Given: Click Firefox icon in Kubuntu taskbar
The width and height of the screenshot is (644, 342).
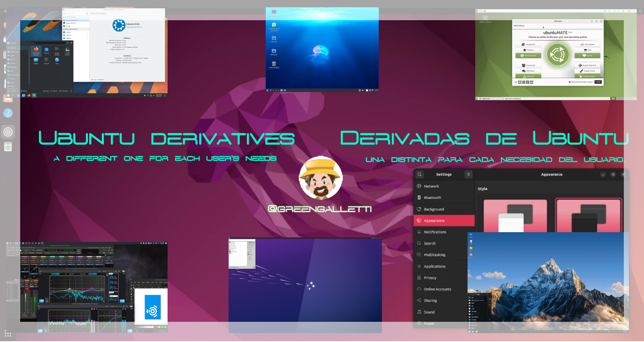Looking at the screenshot, I should tap(29, 95).
